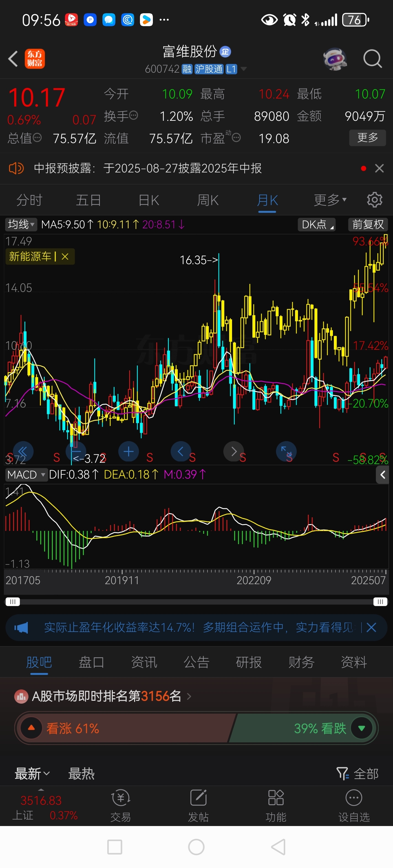The width and height of the screenshot is (393, 868).
Task: Open A股市场即时排名 chevron
Action: [189, 696]
